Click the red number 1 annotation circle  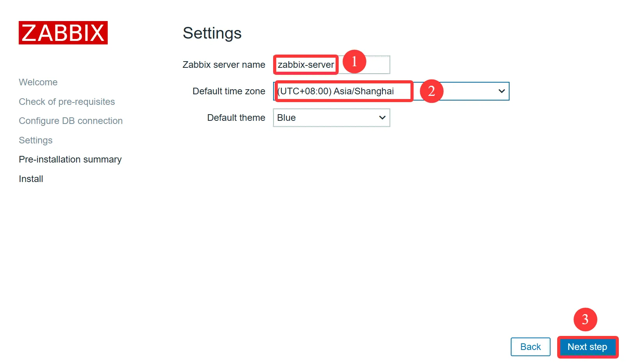(x=354, y=62)
